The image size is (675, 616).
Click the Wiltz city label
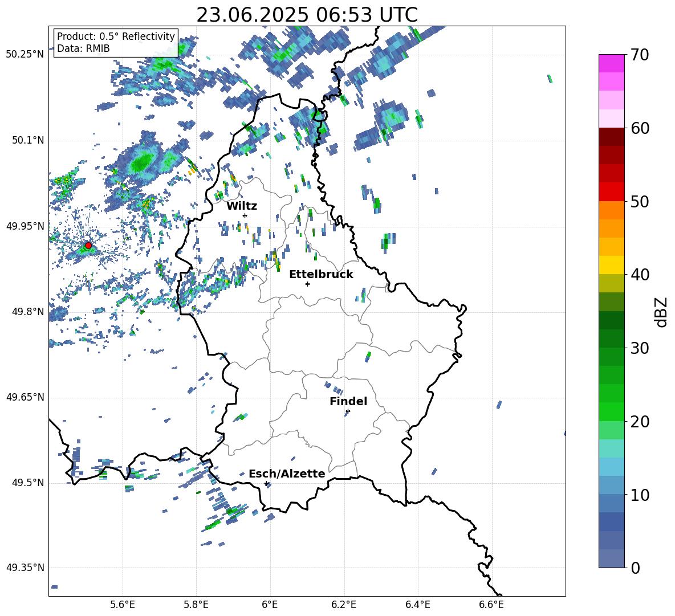click(242, 206)
